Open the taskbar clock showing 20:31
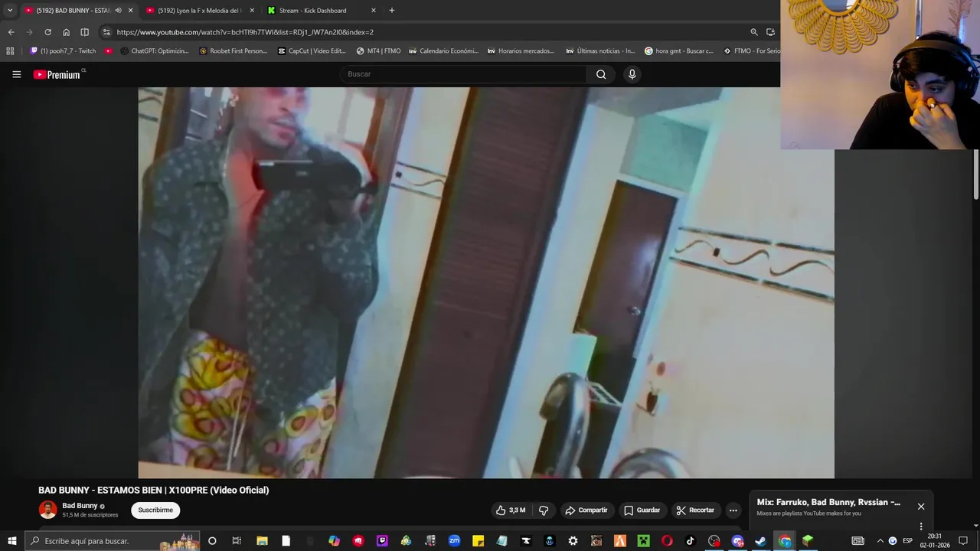The width and height of the screenshot is (980, 551). pyautogui.click(x=935, y=541)
